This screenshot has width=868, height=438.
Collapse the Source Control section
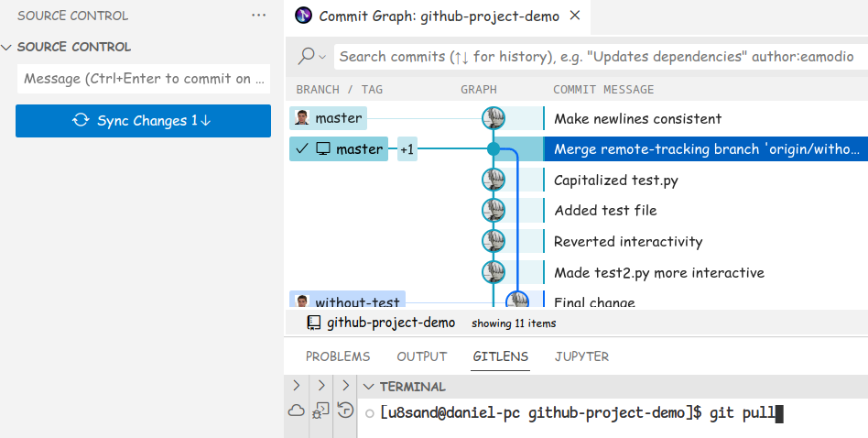[x=7, y=47]
